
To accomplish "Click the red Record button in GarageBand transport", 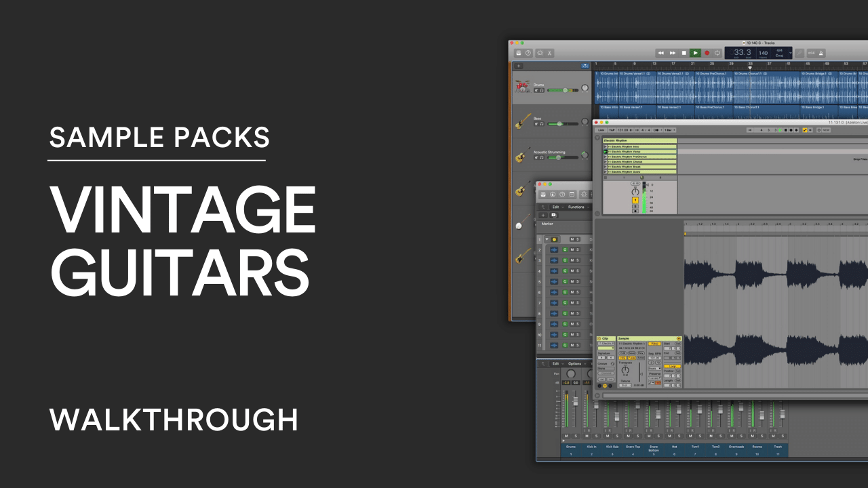I will tap(707, 53).
